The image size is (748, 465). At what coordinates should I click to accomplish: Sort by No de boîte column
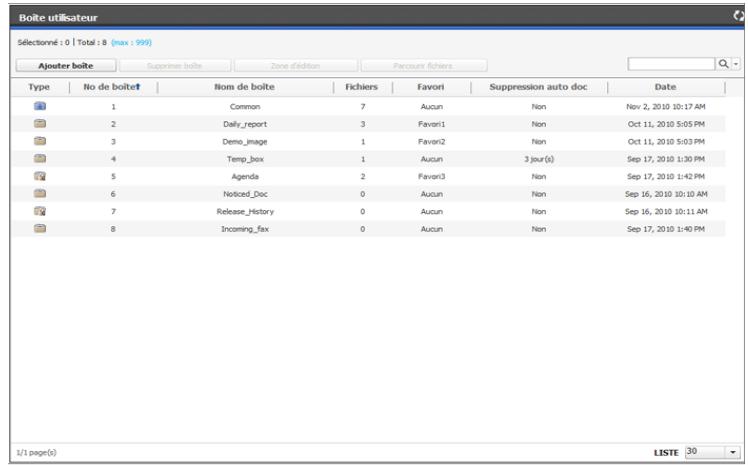[x=112, y=87]
